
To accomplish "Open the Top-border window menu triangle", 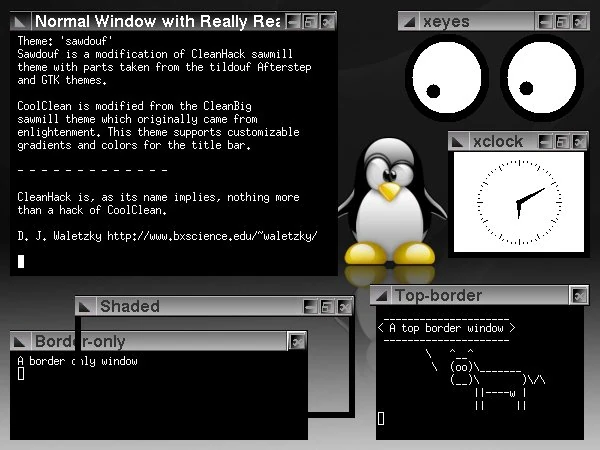I will pyautogui.click(x=381, y=295).
